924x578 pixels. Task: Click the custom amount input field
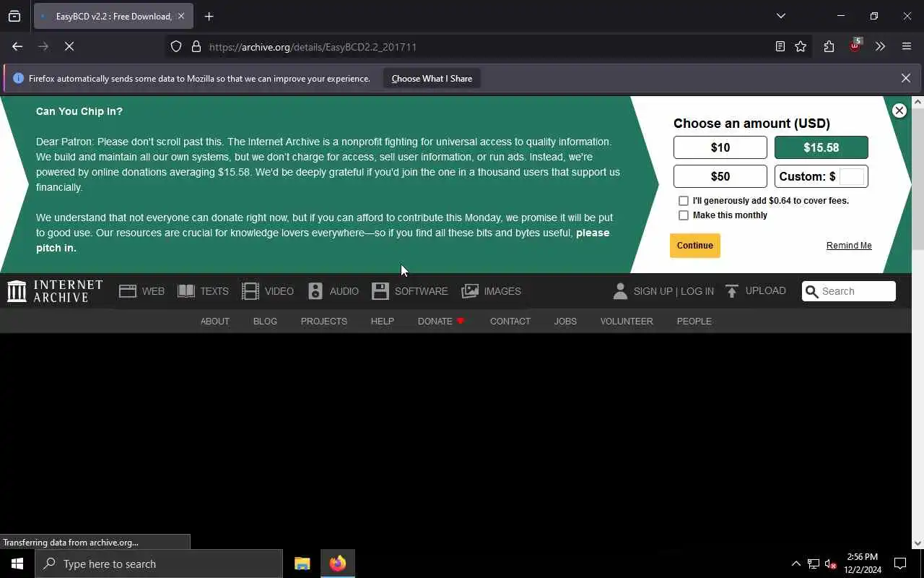pyautogui.click(x=852, y=176)
